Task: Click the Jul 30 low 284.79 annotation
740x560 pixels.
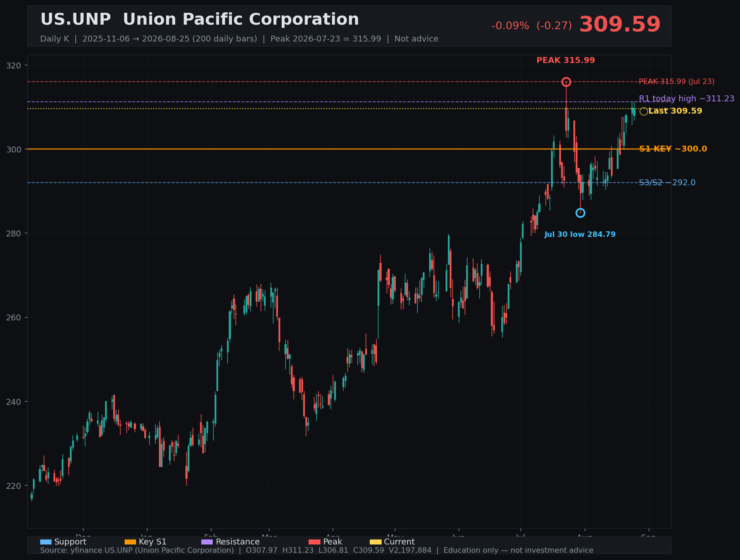Action: coord(580,235)
